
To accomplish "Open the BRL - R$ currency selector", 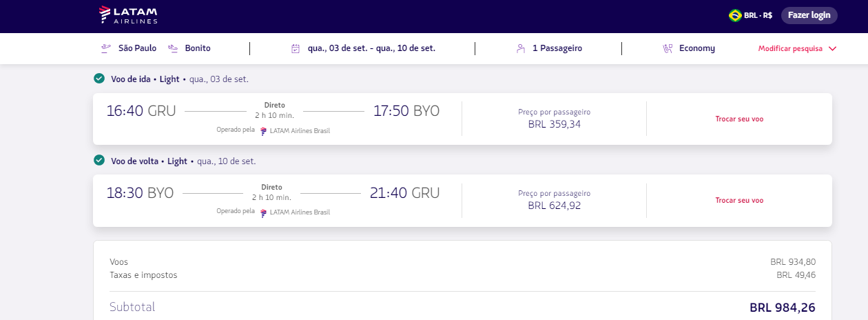I will pos(759,15).
